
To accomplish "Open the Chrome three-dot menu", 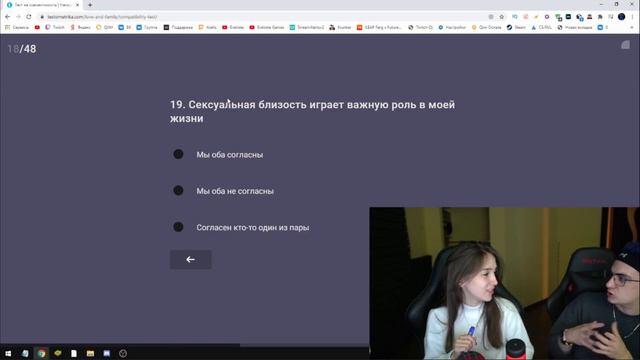I will point(633,17).
